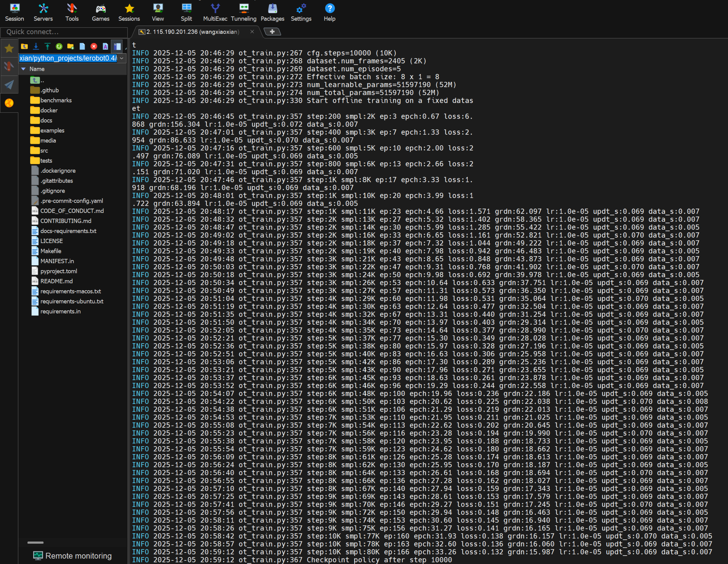Click the red delete icon
This screenshot has height=564, width=728.
coord(94,46)
